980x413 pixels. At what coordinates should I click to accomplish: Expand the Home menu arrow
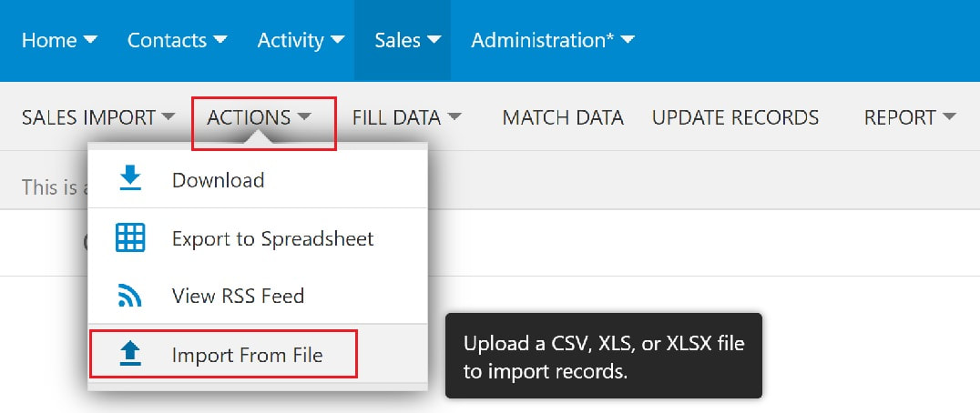pos(91,40)
